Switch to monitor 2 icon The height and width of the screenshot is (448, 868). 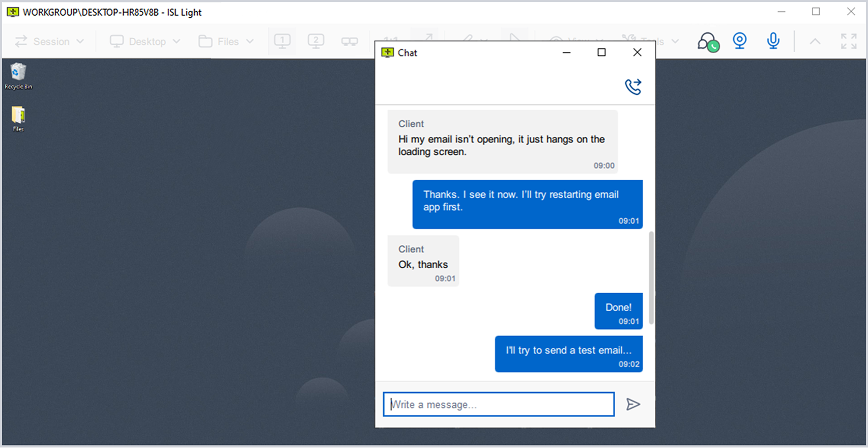point(316,41)
